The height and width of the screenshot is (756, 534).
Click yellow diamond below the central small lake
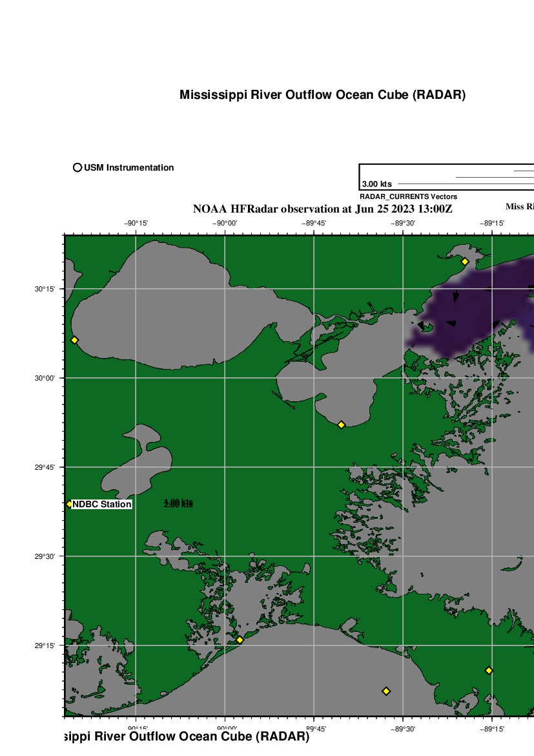click(x=341, y=425)
